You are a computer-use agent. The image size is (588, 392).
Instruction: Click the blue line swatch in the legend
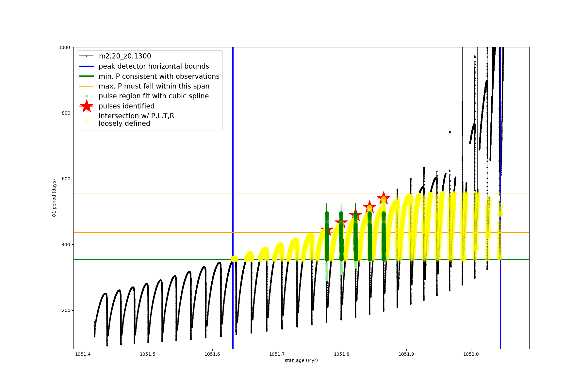click(87, 66)
